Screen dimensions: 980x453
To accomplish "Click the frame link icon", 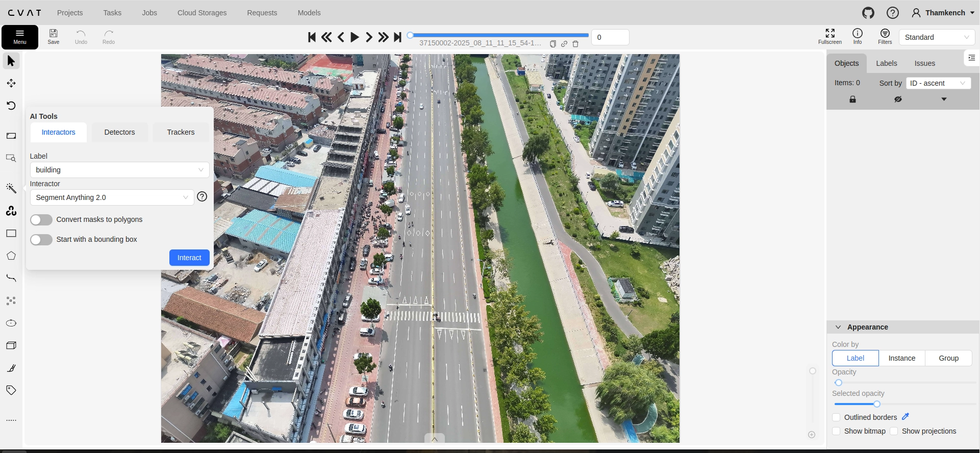I will point(564,44).
